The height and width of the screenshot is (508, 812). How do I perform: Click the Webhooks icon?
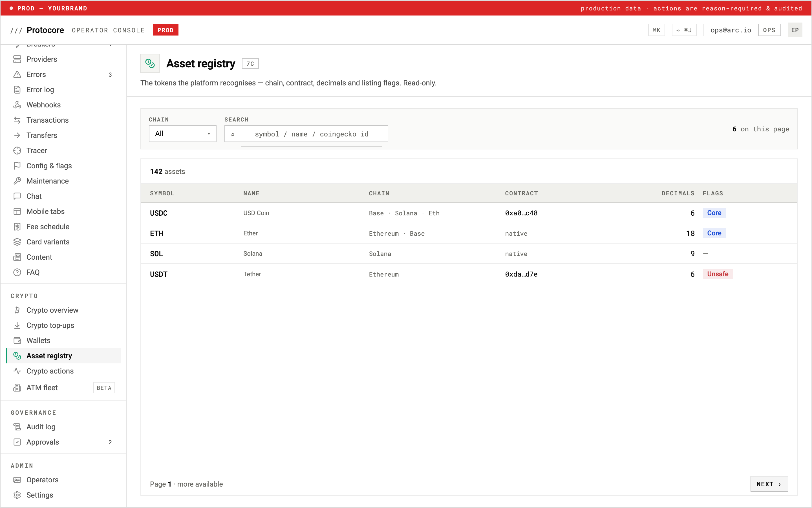click(17, 105)
